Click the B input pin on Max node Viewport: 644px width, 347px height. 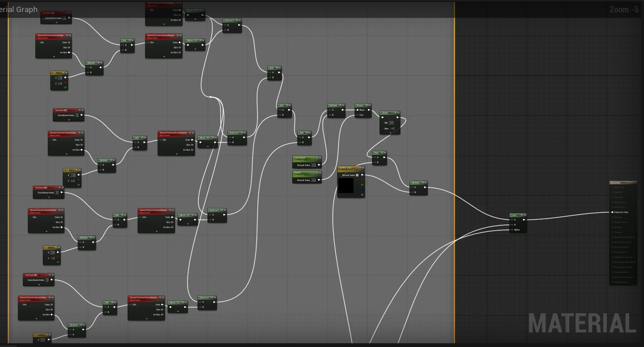coord(374,162)
